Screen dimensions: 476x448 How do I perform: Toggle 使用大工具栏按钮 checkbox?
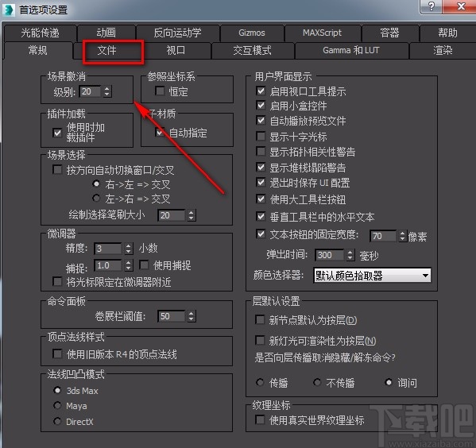pos(261,199)
